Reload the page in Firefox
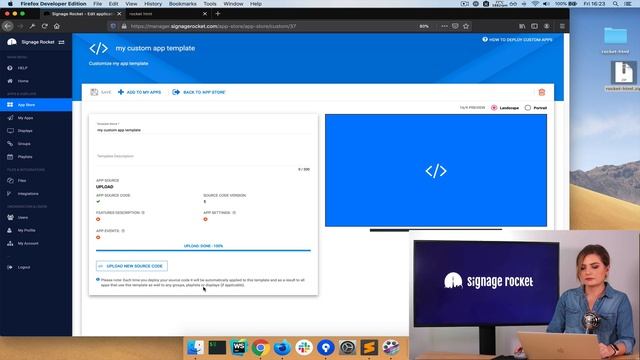The image size is (640, 360). click(x=44, y=26)
